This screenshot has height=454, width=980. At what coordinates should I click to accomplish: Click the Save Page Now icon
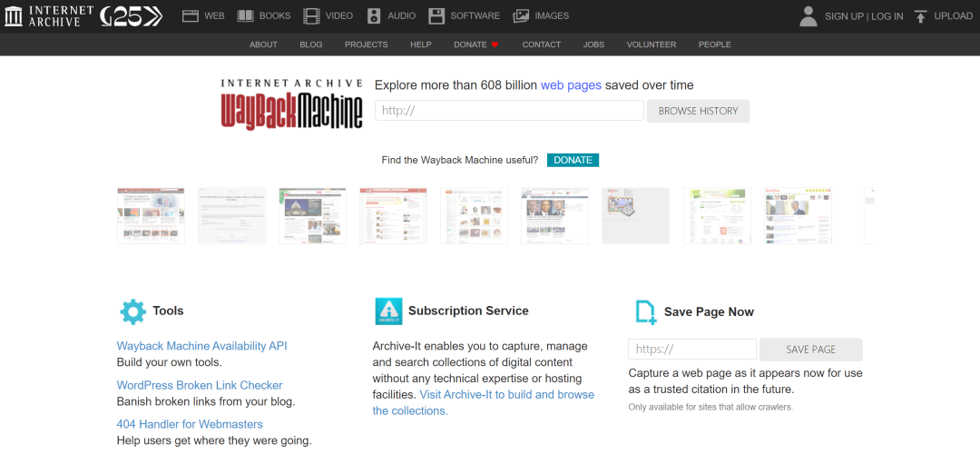[x=646, y=312]
